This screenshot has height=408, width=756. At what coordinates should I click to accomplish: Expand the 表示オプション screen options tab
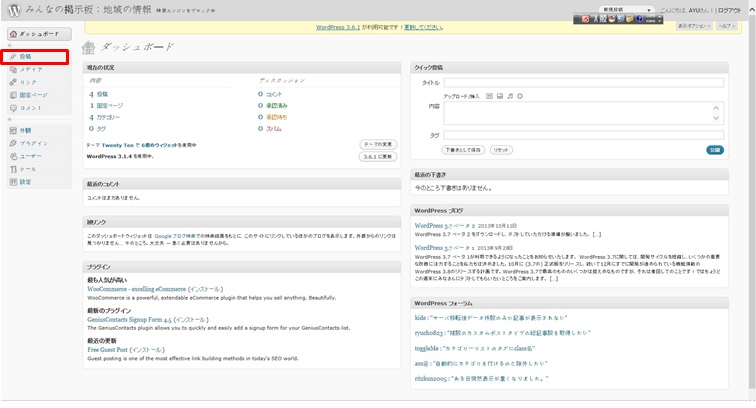pos(694,26)
